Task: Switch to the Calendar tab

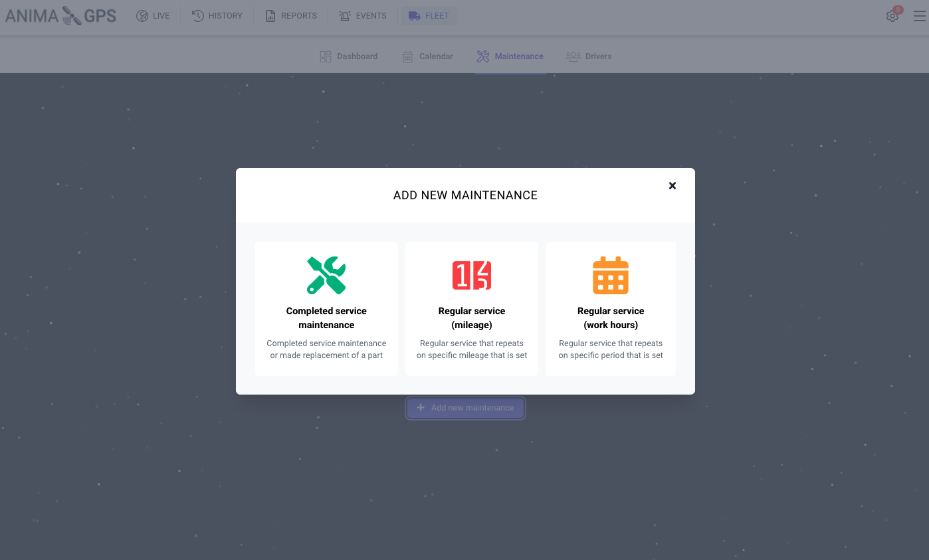Action: tap(428, 56)
